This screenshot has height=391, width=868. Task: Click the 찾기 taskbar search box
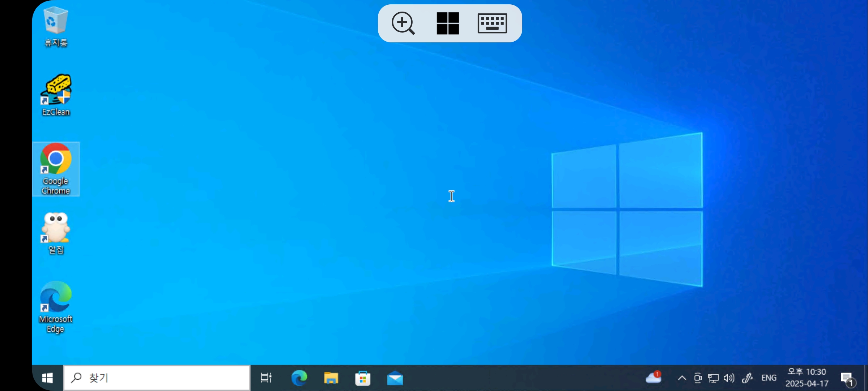157,378
